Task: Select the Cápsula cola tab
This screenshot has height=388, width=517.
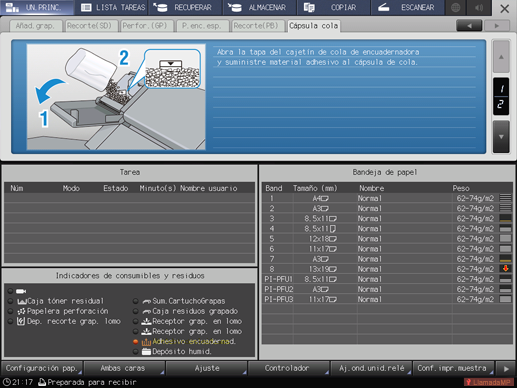Action: tap(313, 26)
